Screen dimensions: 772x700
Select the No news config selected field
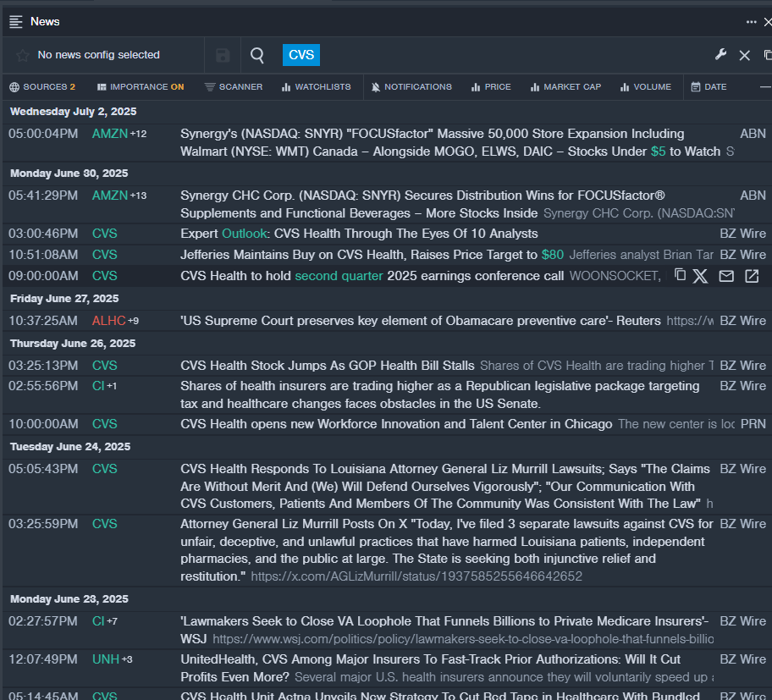98,55
